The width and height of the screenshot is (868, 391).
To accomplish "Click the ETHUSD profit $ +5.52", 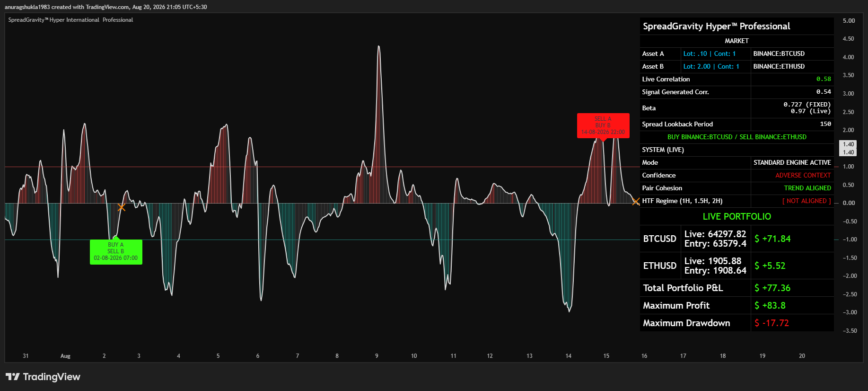I will coord(770,266).
